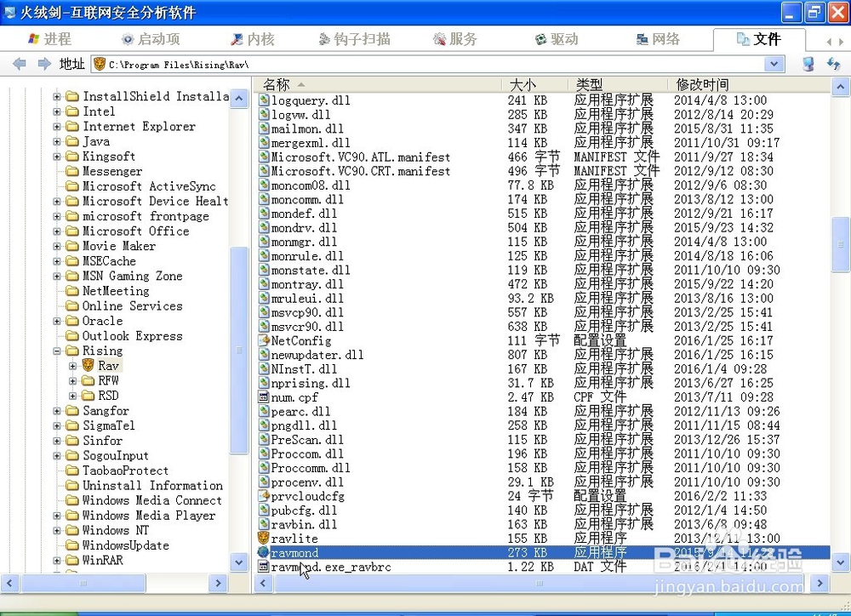851x616 pixels.
Task: Expand the RFW subfolder node
Action: [72, 381]
